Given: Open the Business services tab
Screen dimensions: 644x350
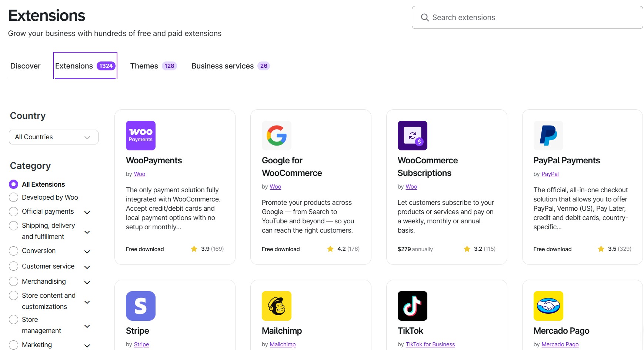Looking at the screenshot, I should [231, 66].
